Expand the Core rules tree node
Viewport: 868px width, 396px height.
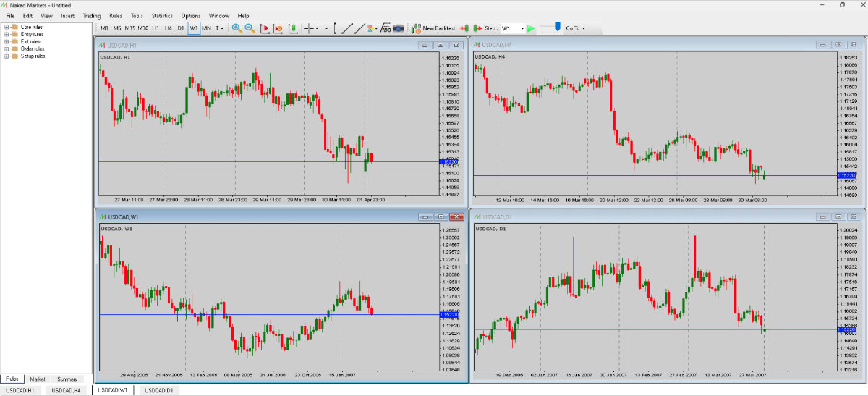[7, 27]
